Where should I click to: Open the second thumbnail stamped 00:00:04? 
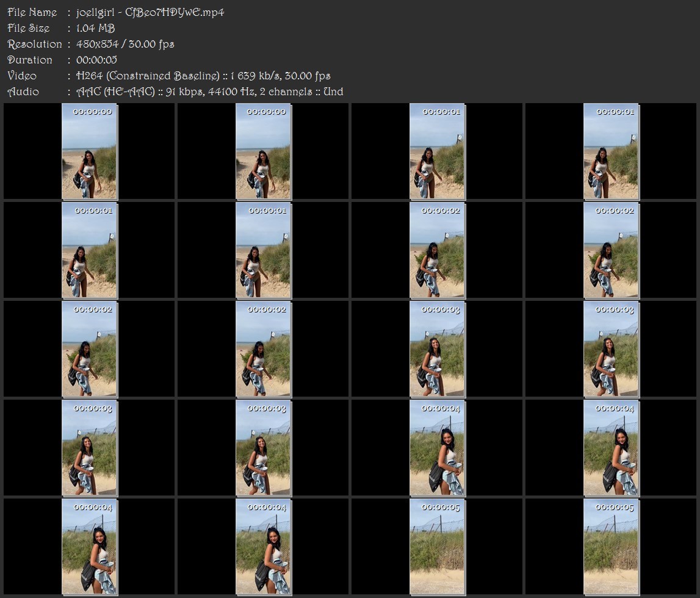[x=611, y=448]
